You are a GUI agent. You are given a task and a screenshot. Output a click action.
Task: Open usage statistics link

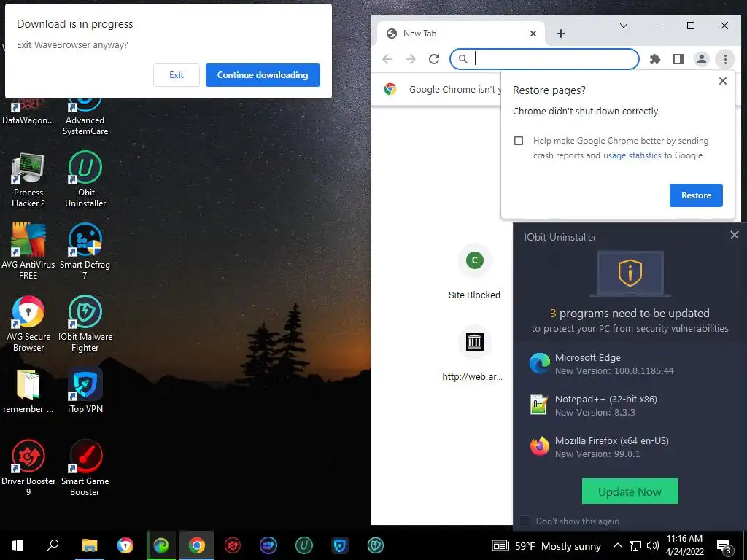click(x=632, y=155)
